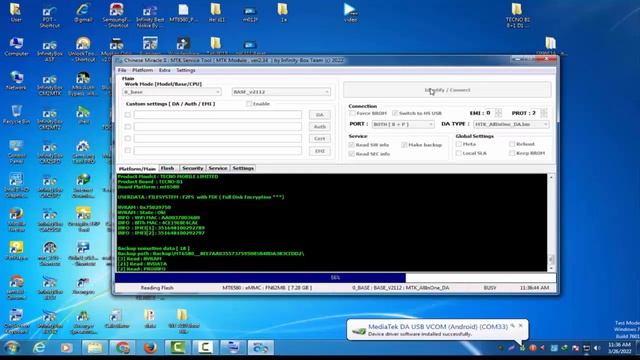Toggle the Switch to HS USB checkbox
The image size is (640, 360).
[x=395, y=113]
